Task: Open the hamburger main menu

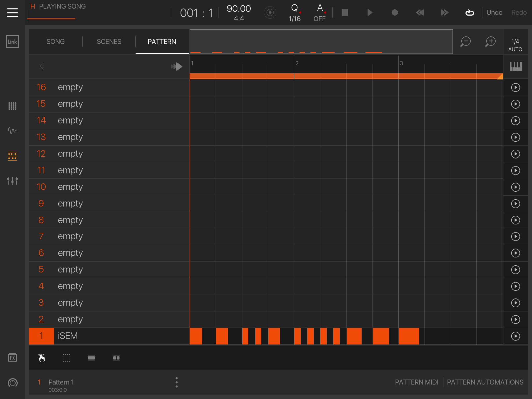Action: coord(12,12)
